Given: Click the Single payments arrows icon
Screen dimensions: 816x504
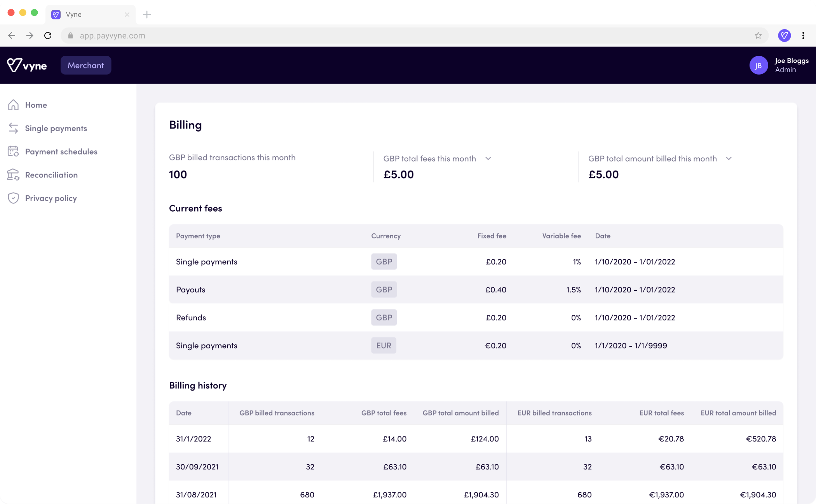Looking at the screenshot, I should 13,128.
